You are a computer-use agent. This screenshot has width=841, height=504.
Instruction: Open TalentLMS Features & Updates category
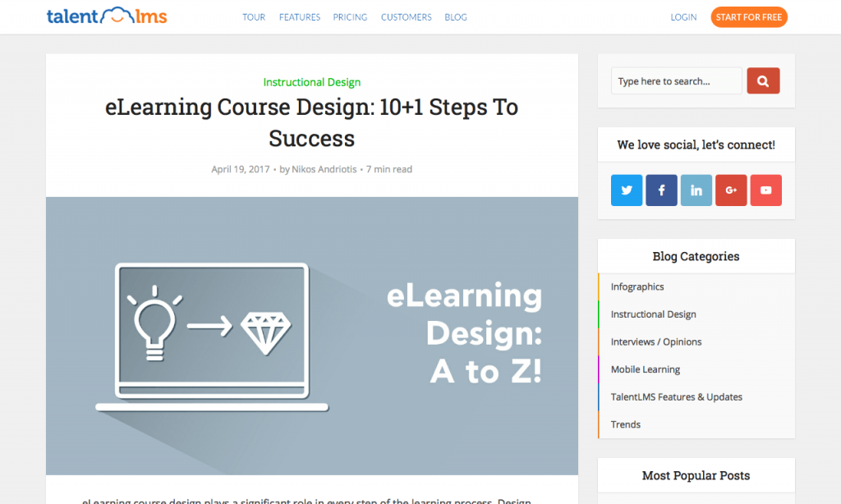pyautogui.click(x=676, y=396)
